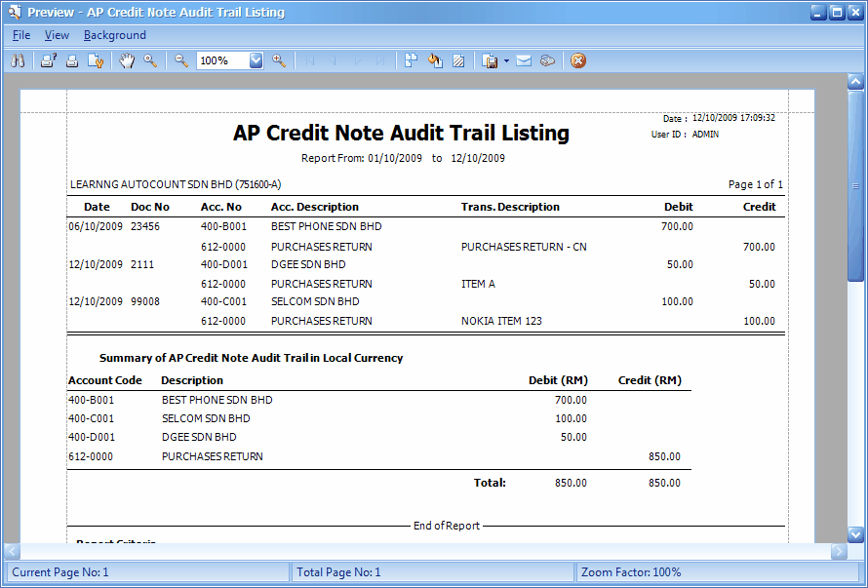868x588 pixels.
Task: Click 'DGEE SDN BHD' in the summary
Action: 199,437
